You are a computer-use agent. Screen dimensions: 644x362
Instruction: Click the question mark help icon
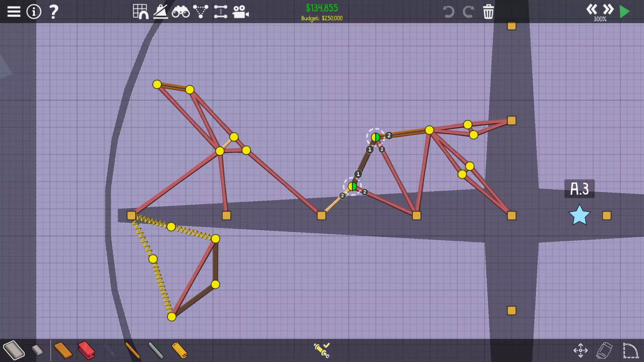click(x=54, y=12)
